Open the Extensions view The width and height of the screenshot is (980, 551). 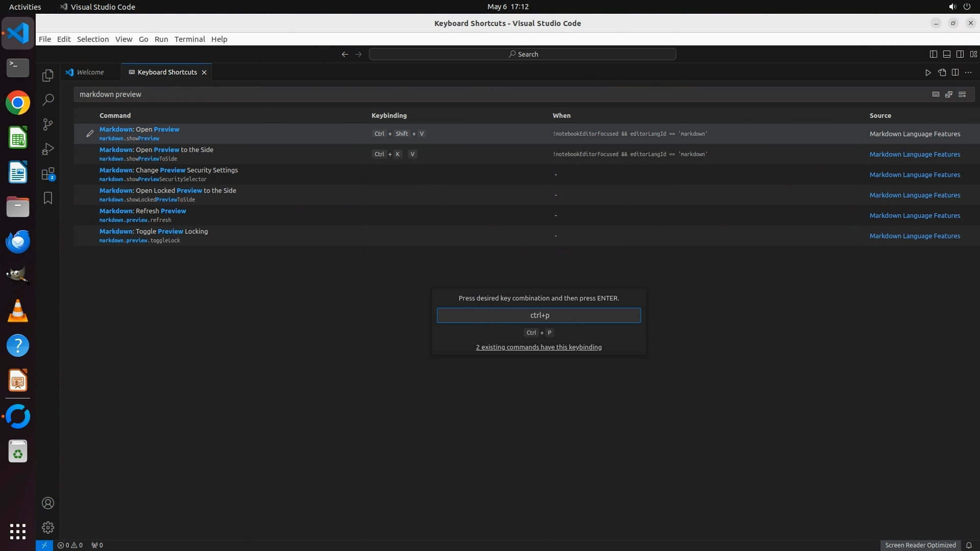tap(48, 174)
